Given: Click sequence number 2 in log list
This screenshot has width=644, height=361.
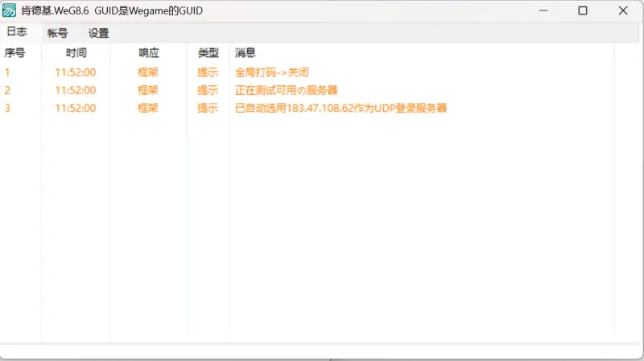Looking at the screenshot, I should point(7,90).
